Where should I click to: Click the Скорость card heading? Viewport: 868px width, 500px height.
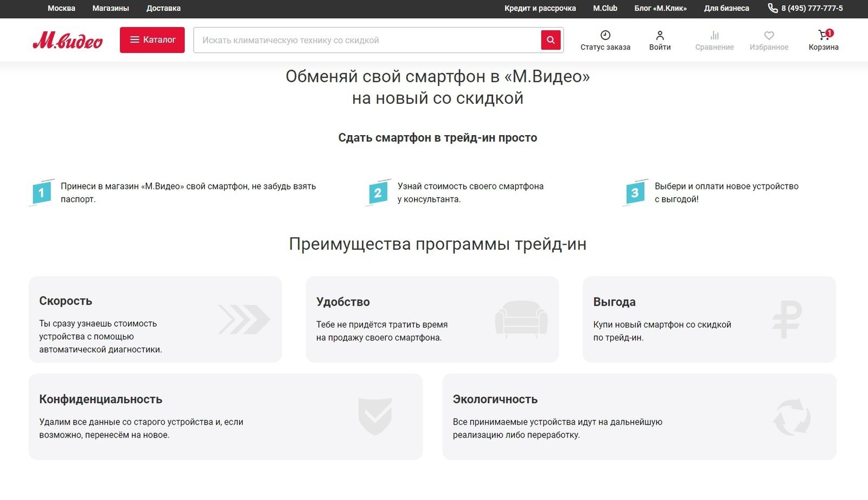pyautogui.click(x=66, y=301)
